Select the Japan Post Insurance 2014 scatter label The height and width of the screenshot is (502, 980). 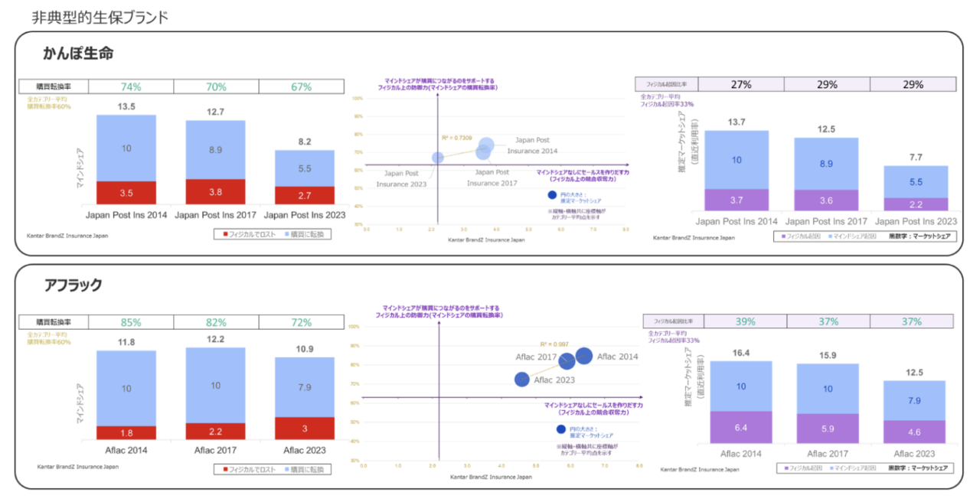(x=533, y=145)
